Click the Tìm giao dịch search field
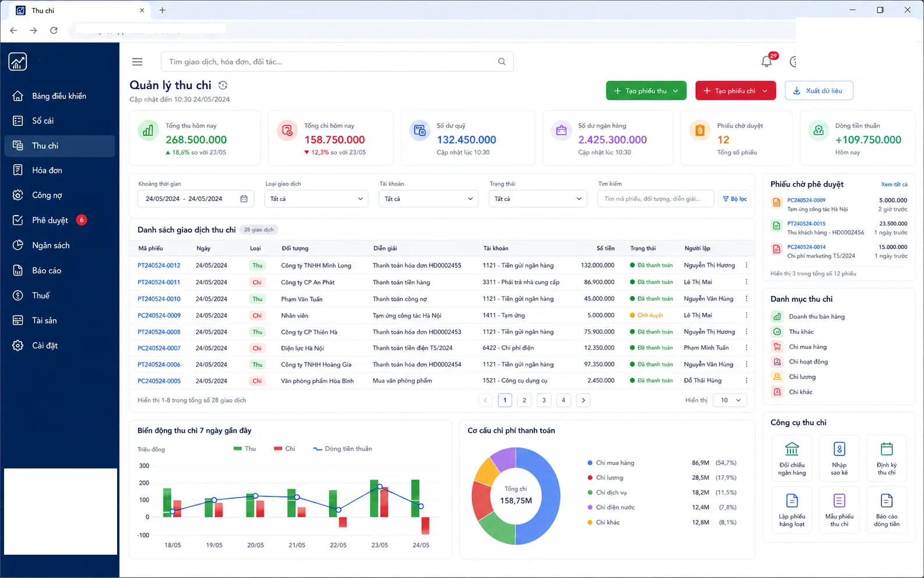 [x=337, y=62]
